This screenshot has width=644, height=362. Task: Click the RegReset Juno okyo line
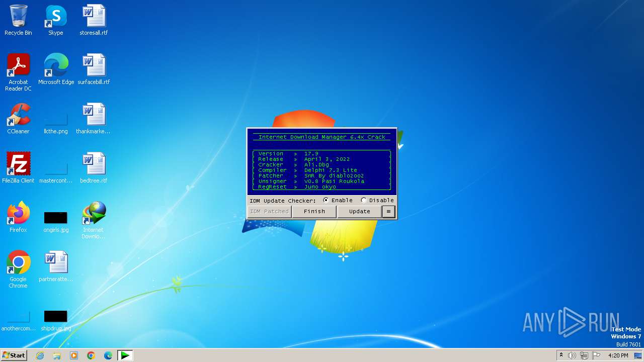322,187
